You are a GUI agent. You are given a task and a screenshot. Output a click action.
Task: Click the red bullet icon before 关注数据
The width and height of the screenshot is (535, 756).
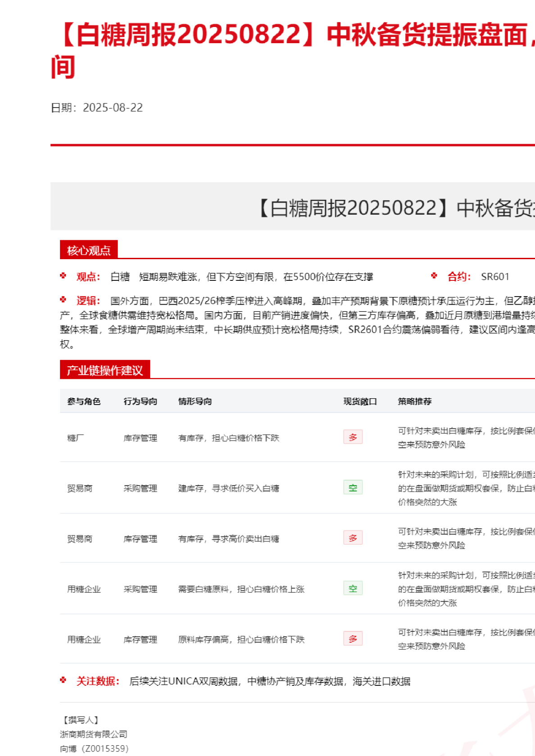click(63, 680)
